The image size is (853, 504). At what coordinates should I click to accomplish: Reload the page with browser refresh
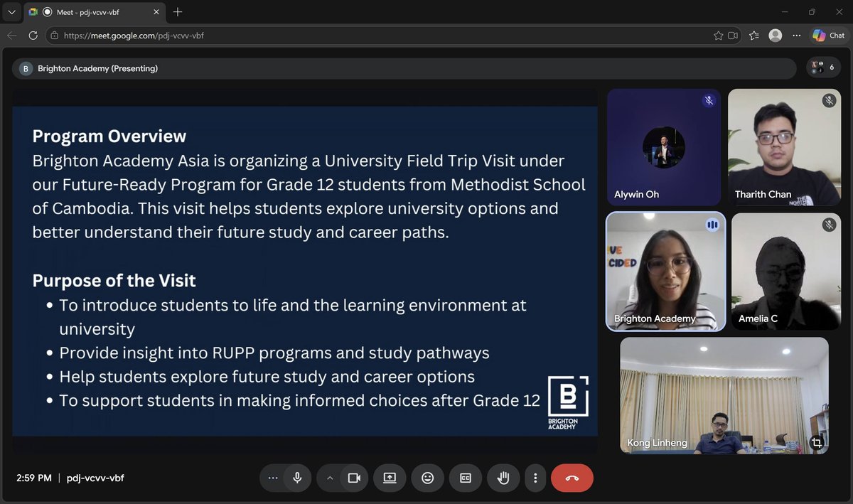(x=33, y=35)
